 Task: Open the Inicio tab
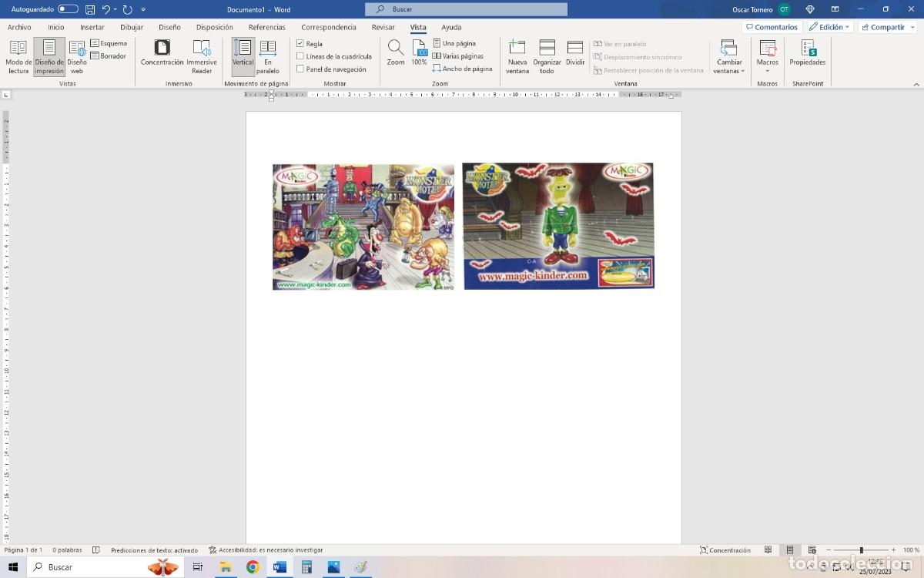click(56, 27)
